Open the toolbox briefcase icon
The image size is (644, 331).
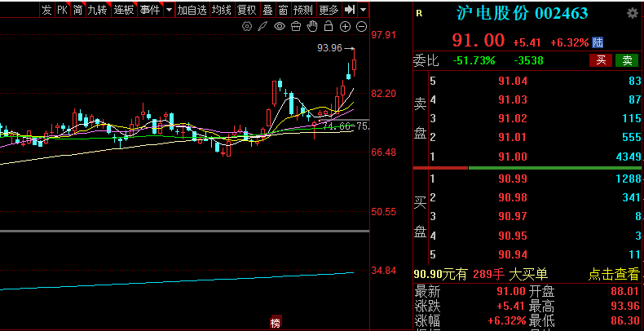(x=296, y=27)
